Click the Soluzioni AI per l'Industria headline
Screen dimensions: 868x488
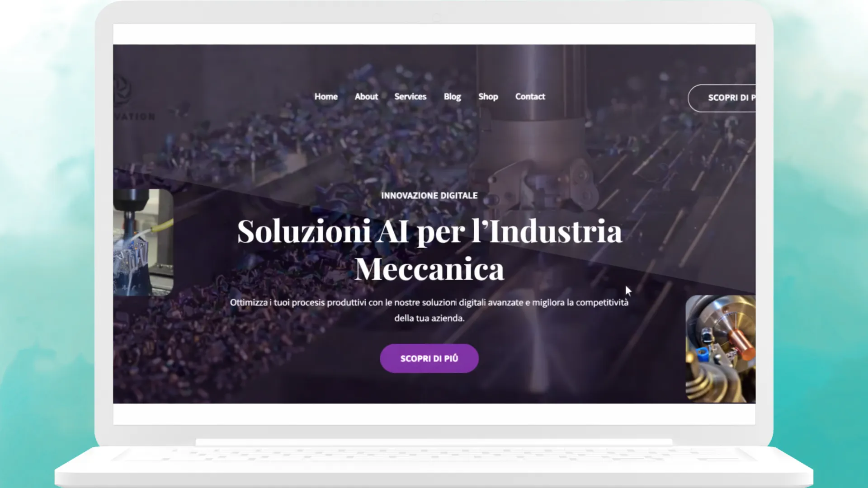pyautogui.click(x=429, y=232)
